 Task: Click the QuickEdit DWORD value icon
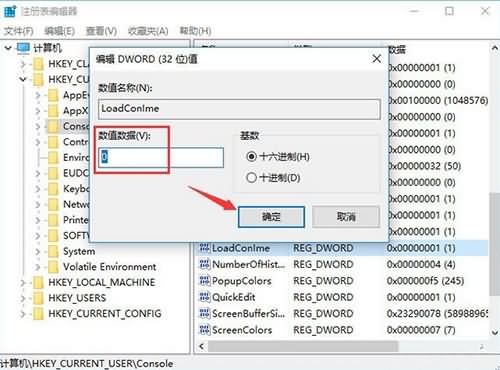click(x=204, y=297)
